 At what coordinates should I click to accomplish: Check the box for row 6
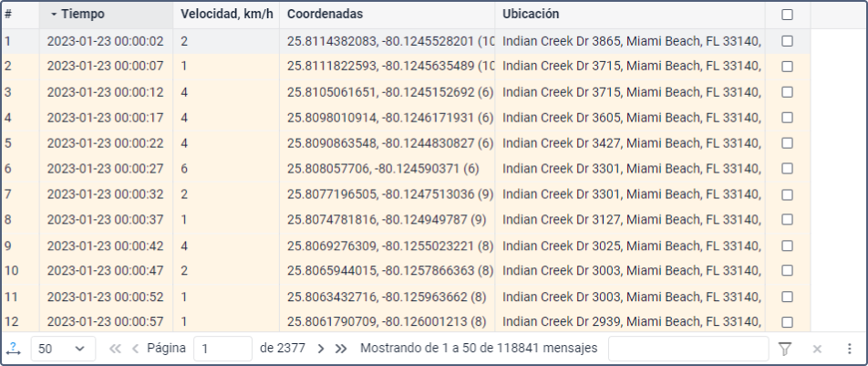(787, 169)
